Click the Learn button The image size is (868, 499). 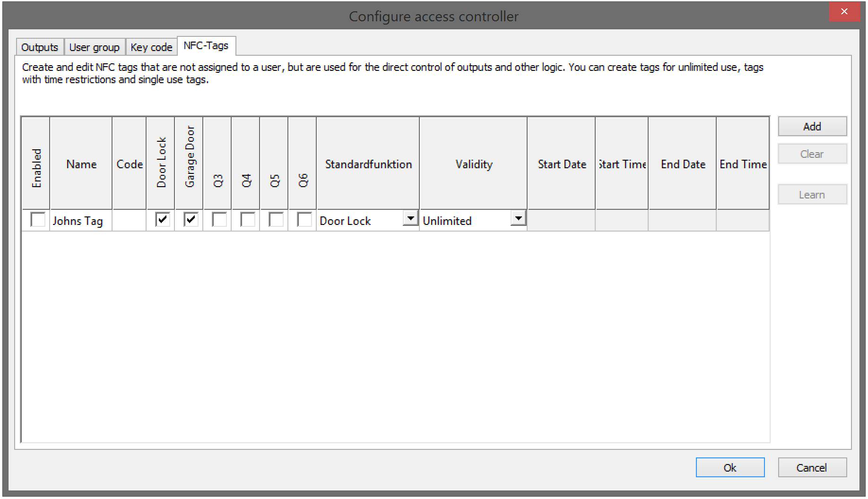pos(812,194)
